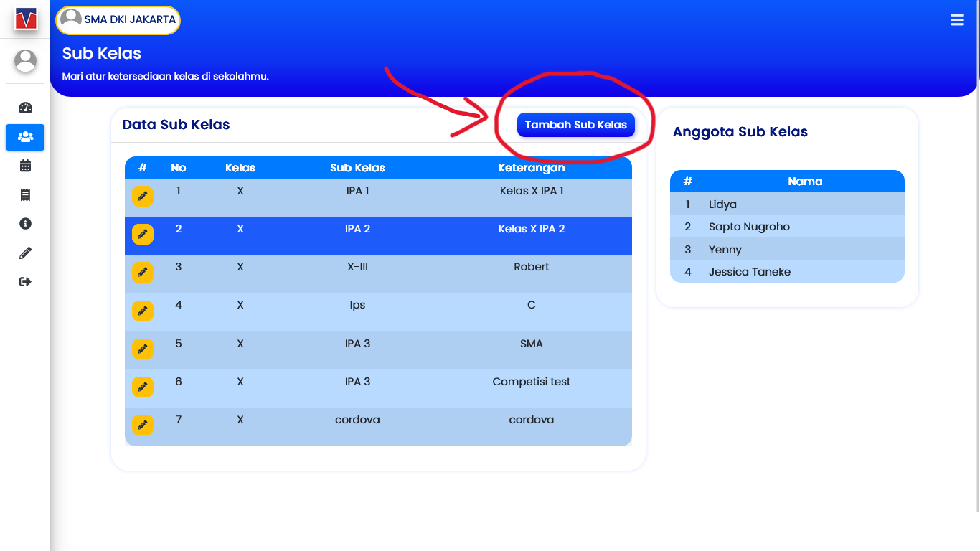Open the hamburger menu at top right
Screen dimensions: 980x551
pyautogui.click(x=957, y=20)
